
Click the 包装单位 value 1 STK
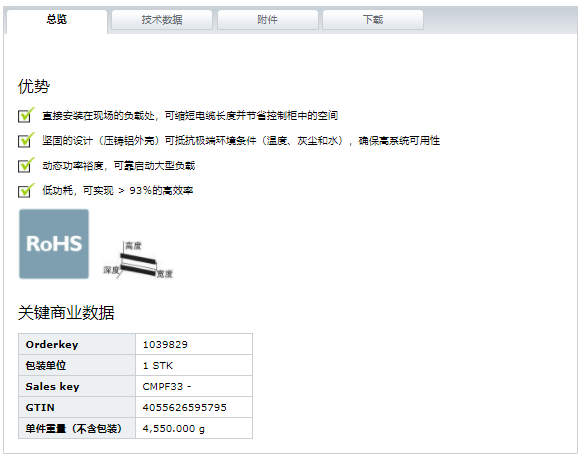pos(158,366)
